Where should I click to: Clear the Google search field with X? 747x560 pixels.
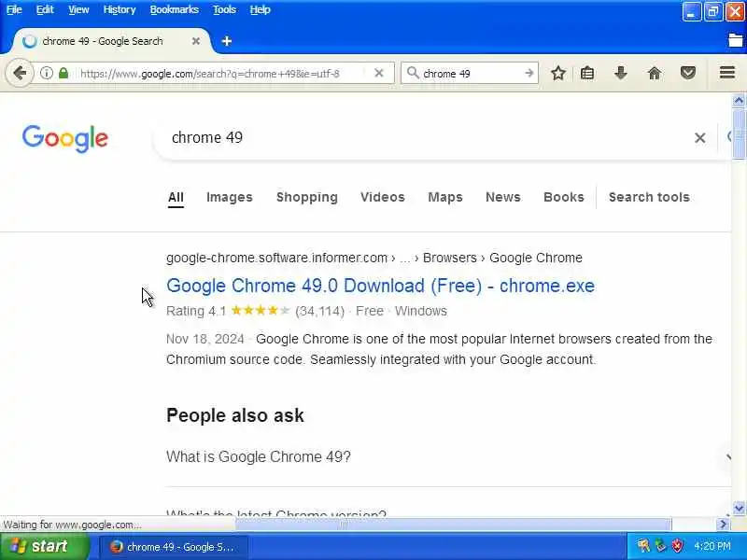click(699, 137)
